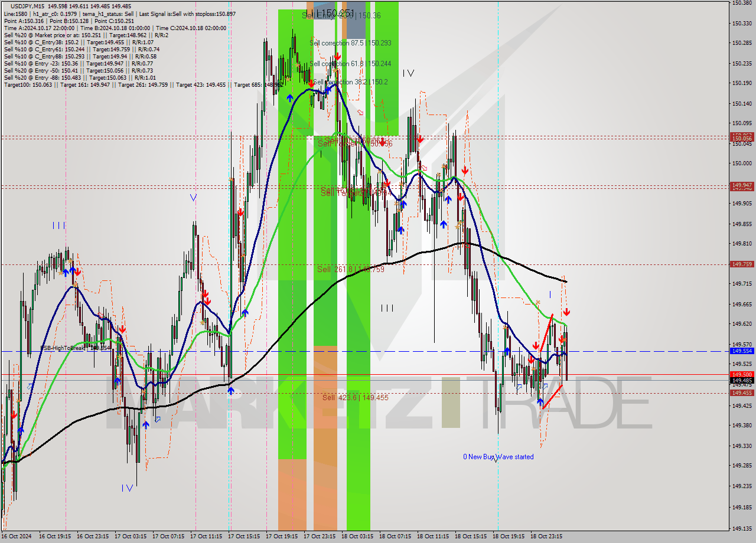Viewport: 756px width, 543px height.
Task: Click the 150.330 price scale value
Action: click(x=742, y=24)
